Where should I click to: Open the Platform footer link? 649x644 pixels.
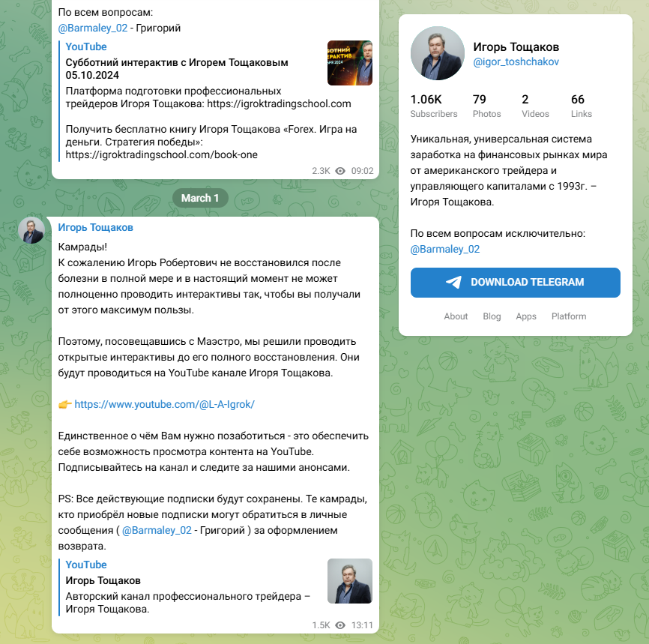click(569, 316)
